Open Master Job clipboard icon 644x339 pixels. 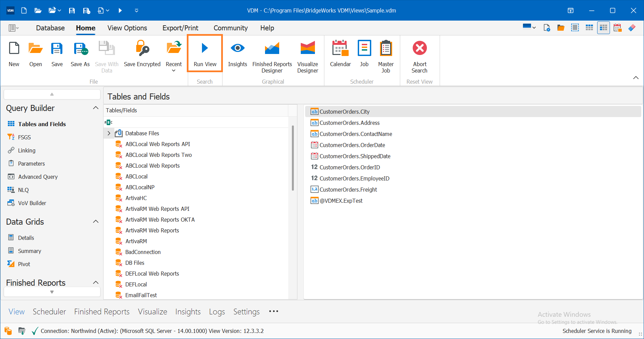pos(386,57)
